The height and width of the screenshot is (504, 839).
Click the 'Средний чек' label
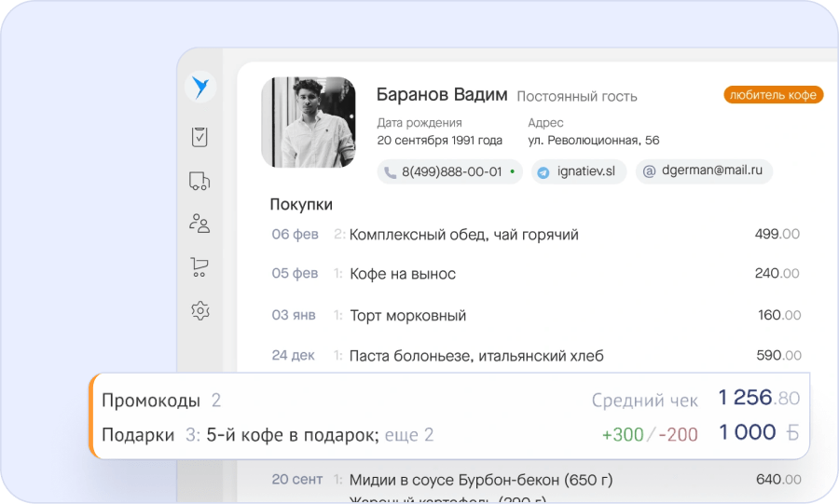tap(644, 401)
